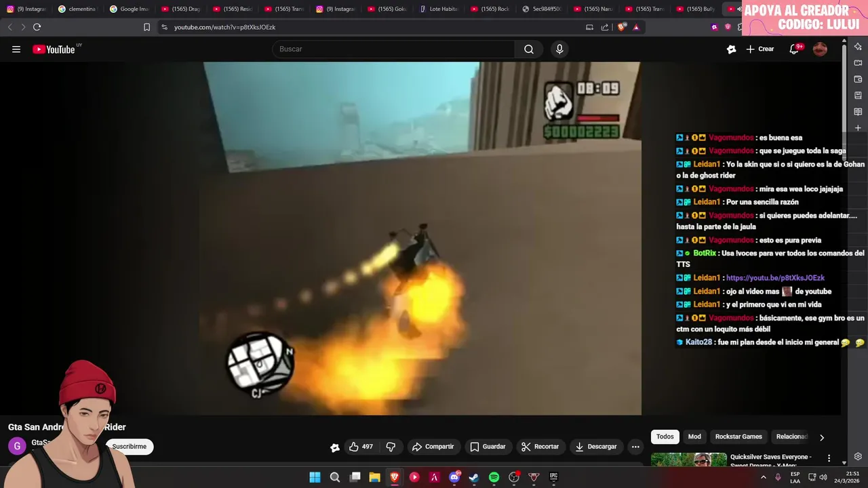The image size is (868, 488).
Task: Open bookmarks panel in the Brave sidebar
Action: (858, 96)
